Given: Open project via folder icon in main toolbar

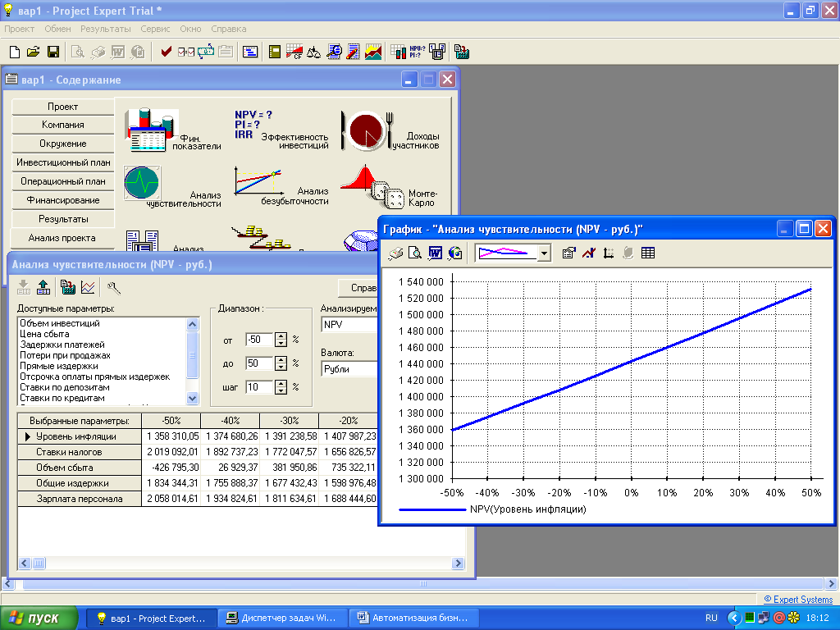Looking at the screenshot, I should (33, 52).
